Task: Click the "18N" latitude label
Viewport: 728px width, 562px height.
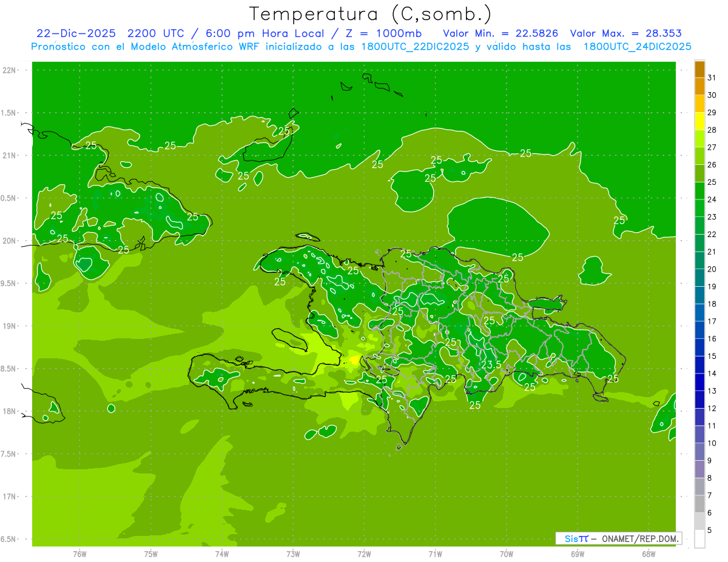Action: (x=8, y=411)
